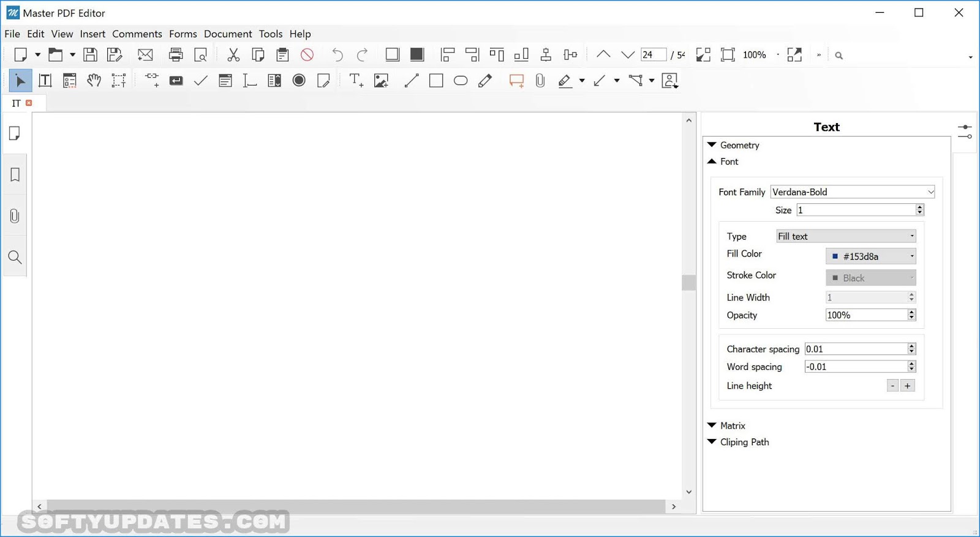Open the Tools menu
This screenshot has height=537, width=980.
point(271,34)
